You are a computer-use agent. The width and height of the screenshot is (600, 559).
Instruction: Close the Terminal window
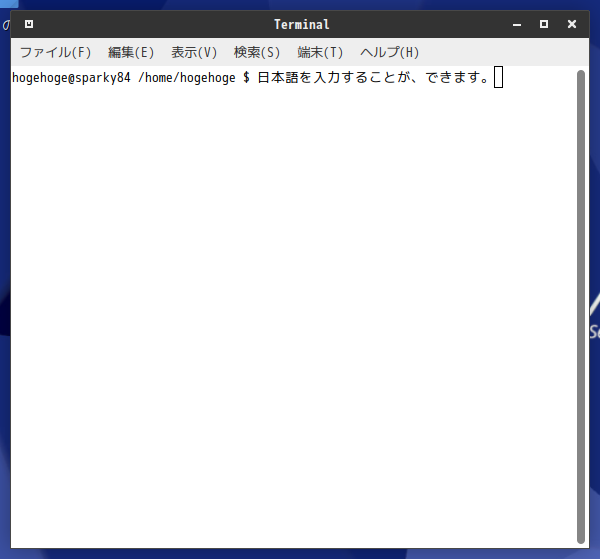[x=572, y=24]
